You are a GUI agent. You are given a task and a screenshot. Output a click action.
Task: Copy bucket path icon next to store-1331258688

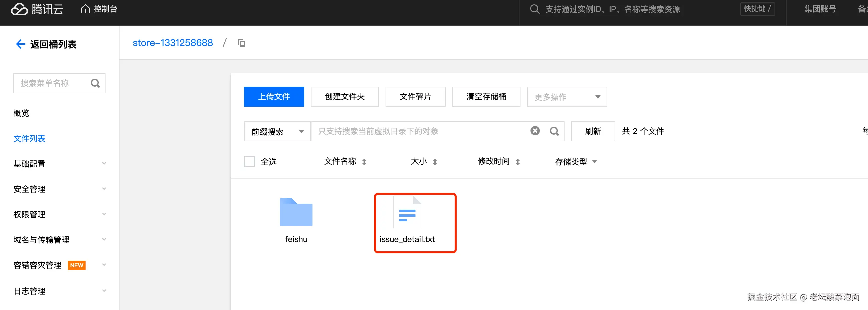pyautogui.click(x=241, y=43)
